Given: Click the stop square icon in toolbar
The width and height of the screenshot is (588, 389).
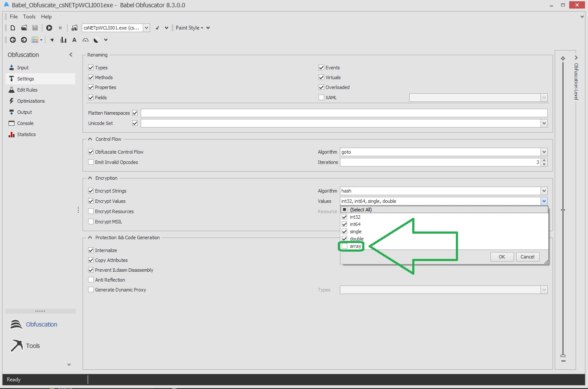Looking at the screenshot, I should click(x=60, y=28).
